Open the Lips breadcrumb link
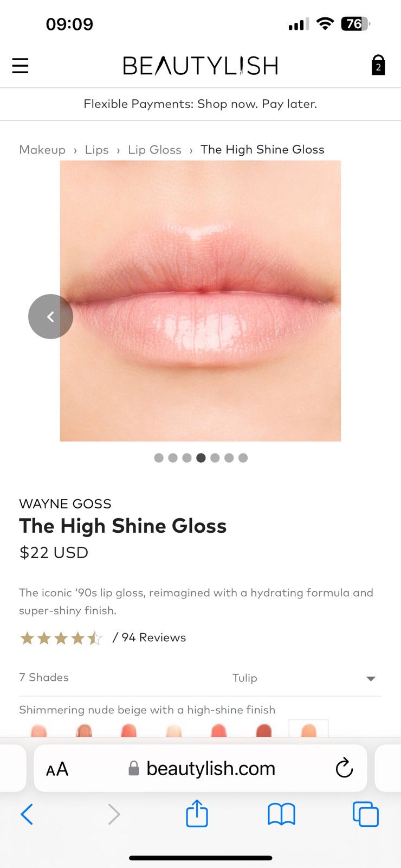Screen dimensions: 401x868 96,150
